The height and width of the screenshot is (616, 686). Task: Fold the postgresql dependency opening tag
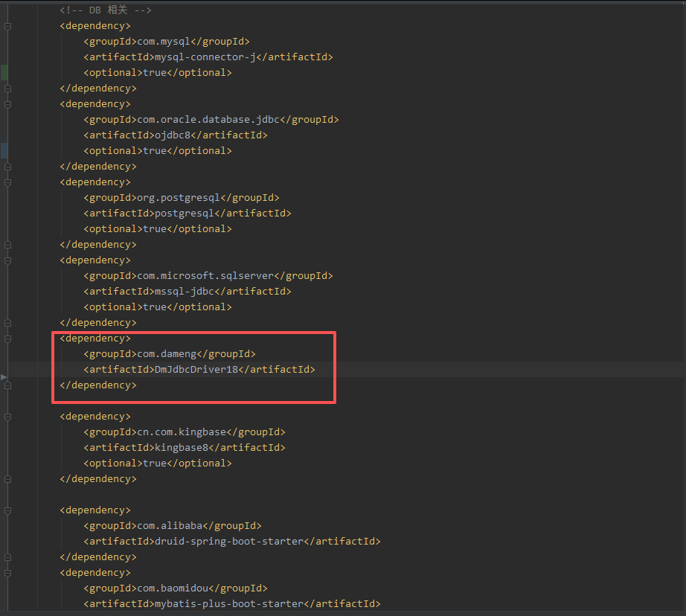point(7,182)
